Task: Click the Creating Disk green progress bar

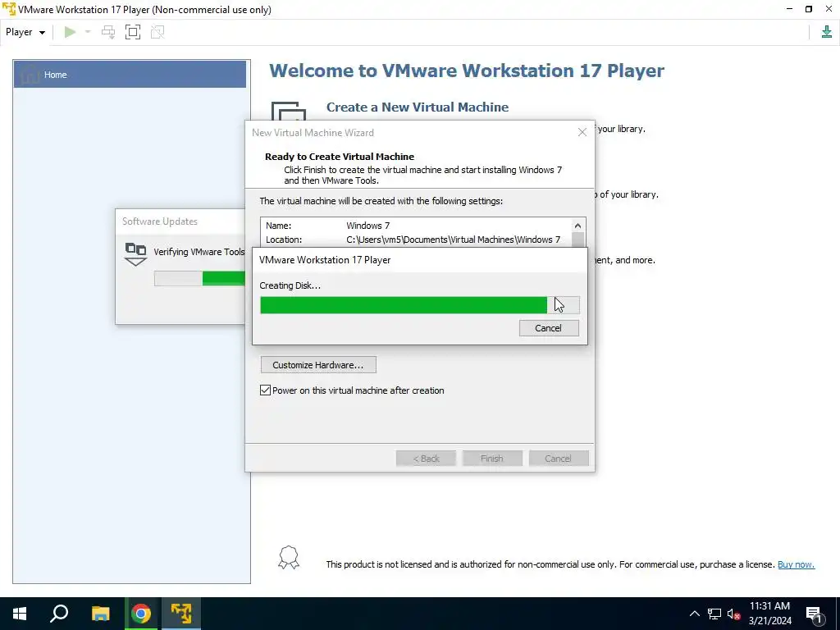Action: click(x=419, y=305)
